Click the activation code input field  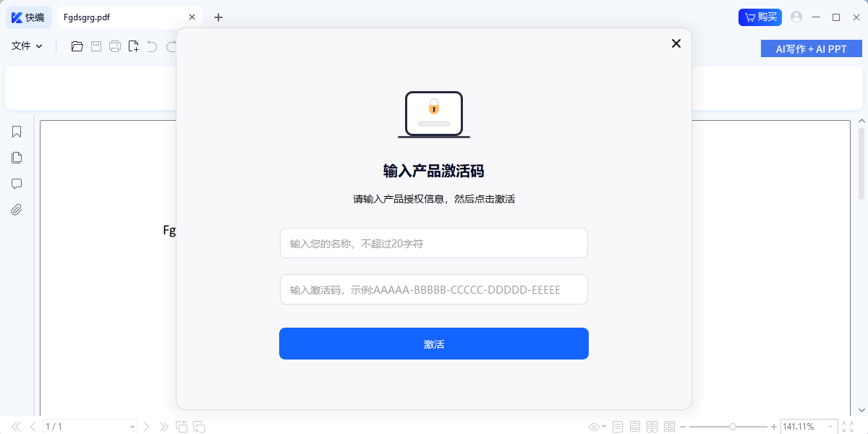pos(433,289)
